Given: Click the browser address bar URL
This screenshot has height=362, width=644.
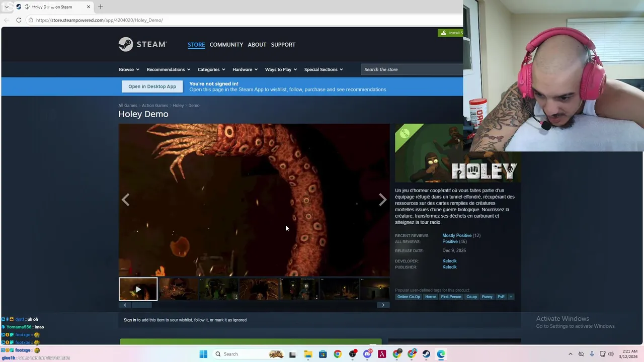Looking at the screenshot, I should click(x=100, y=20).
